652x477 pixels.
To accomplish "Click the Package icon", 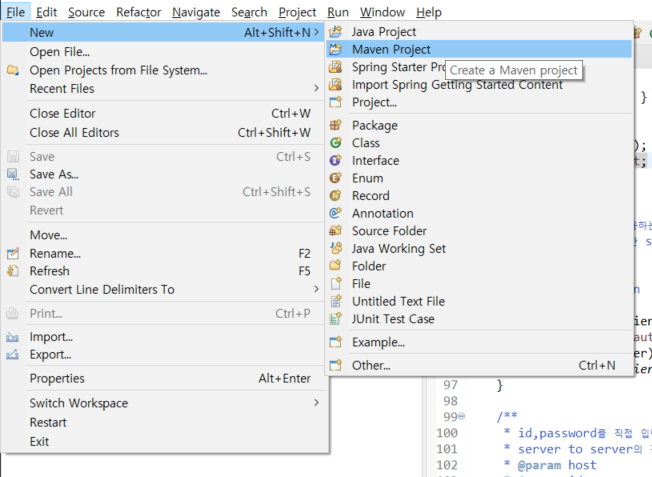I will coord(336,125).
